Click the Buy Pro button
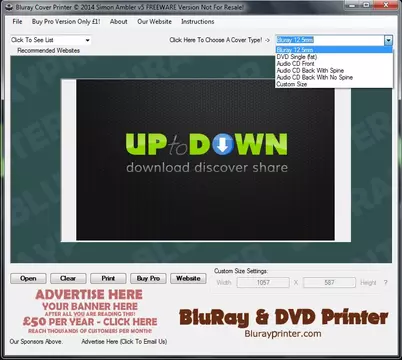The height and width of the screenshot is (360, 402). tap(148, 278)
